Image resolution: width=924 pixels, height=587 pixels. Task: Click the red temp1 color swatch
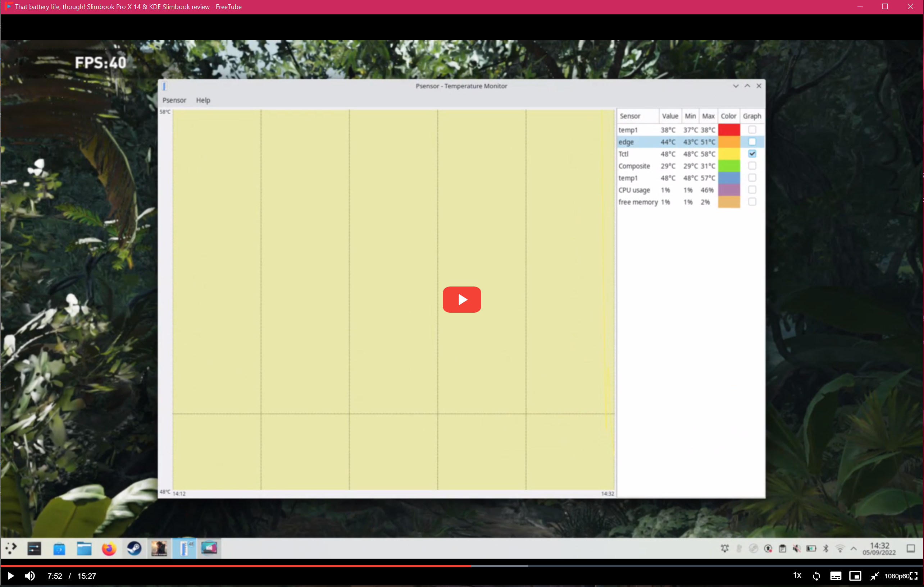point(729,130)
